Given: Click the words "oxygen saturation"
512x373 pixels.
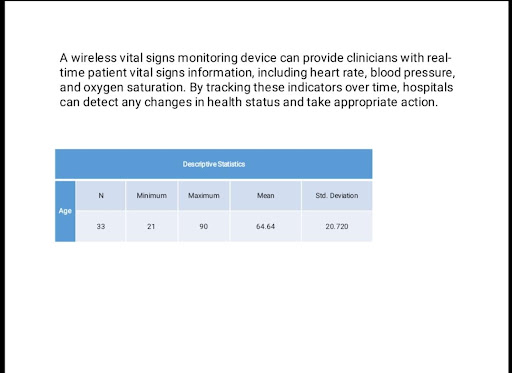Looking at the screenshot, I should pos(134,88).
